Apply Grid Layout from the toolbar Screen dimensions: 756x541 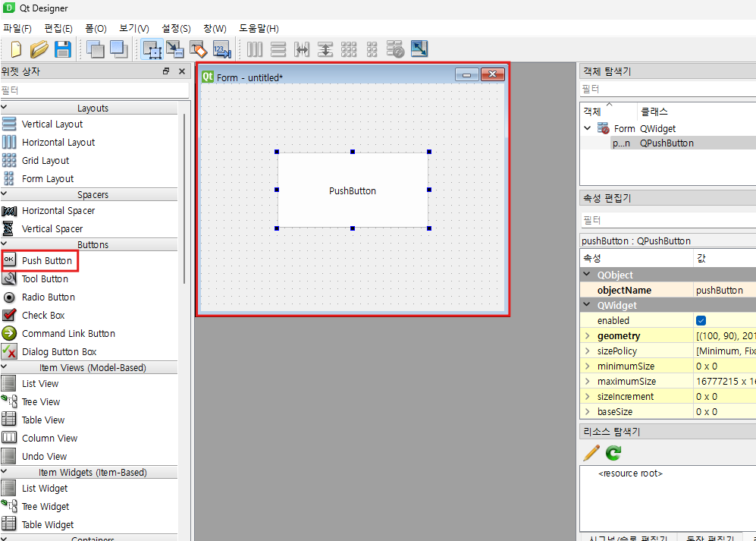click(x=349, y=49)
